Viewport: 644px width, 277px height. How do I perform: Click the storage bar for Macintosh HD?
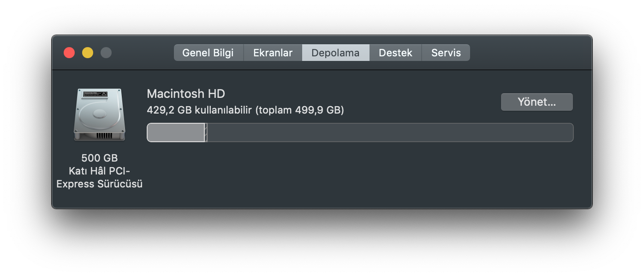click(360, 132)
